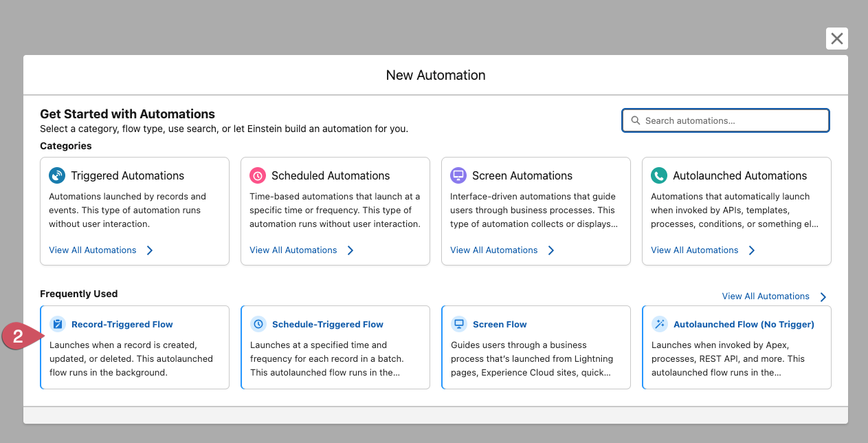Screen dimensions: 868x443
Task: Click chevron beside Autolaunched Automations View All
Action: pos(752,250)
